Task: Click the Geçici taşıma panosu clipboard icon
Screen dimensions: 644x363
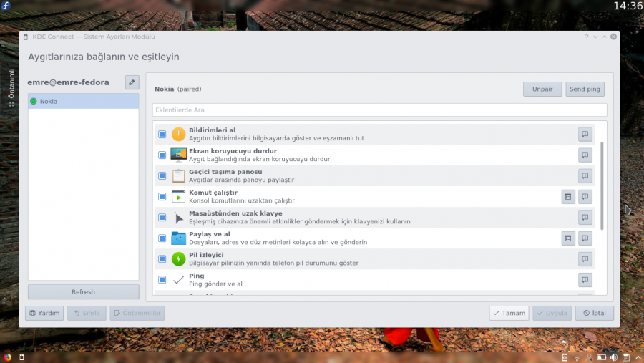Action: tap(178, 175)
